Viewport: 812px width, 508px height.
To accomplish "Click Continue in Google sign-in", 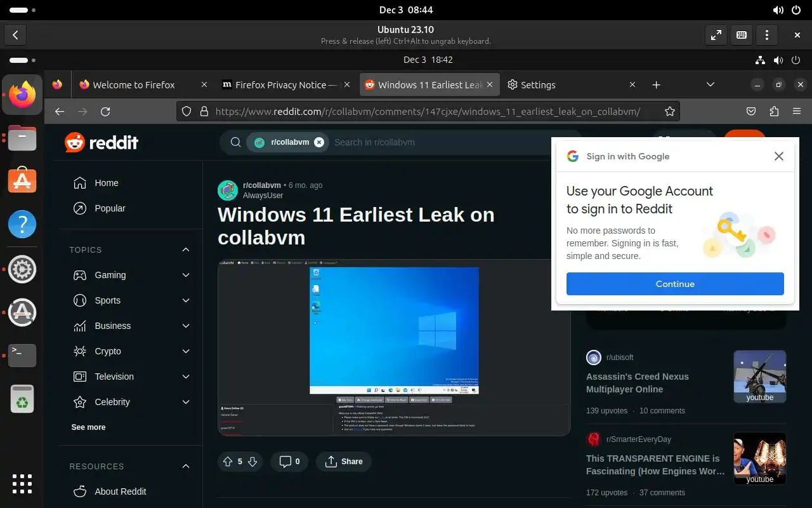I will tap(675, 284).
